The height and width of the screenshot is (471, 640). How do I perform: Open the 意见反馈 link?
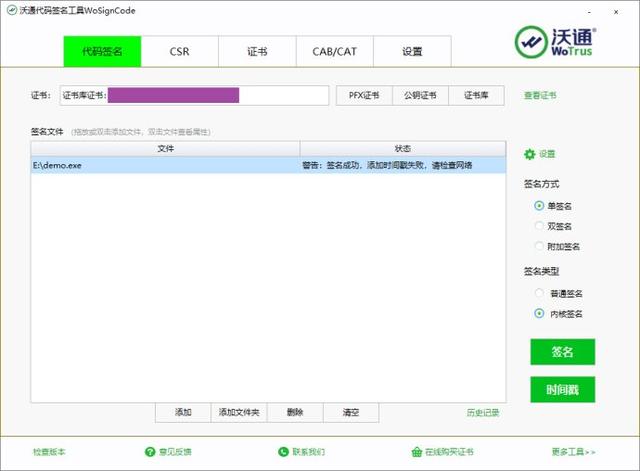[175, 452]
